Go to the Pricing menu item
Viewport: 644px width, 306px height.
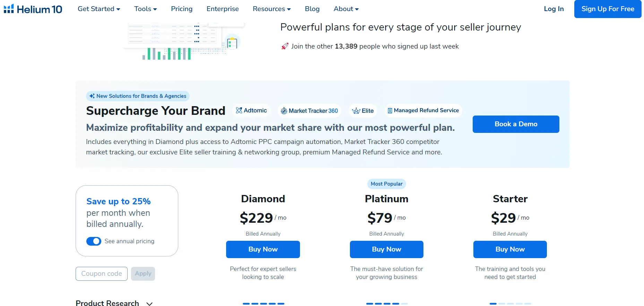click(x=182, y=9)
